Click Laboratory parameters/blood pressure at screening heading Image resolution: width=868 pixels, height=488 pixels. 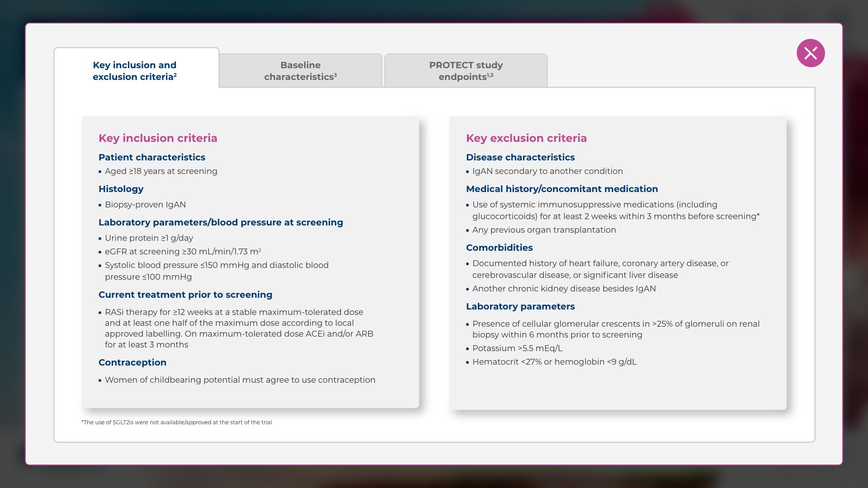[x=221, y=222]
